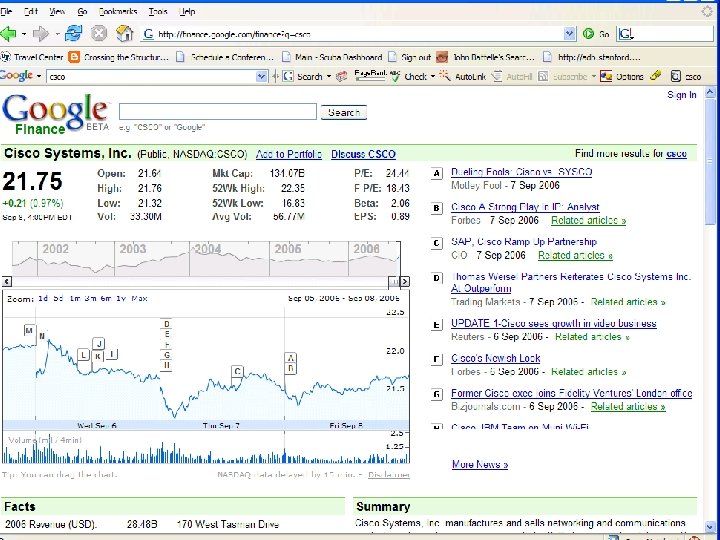Open the Google logo menu dropdown in toolbar
720x540 pixels.
[39, 76]
